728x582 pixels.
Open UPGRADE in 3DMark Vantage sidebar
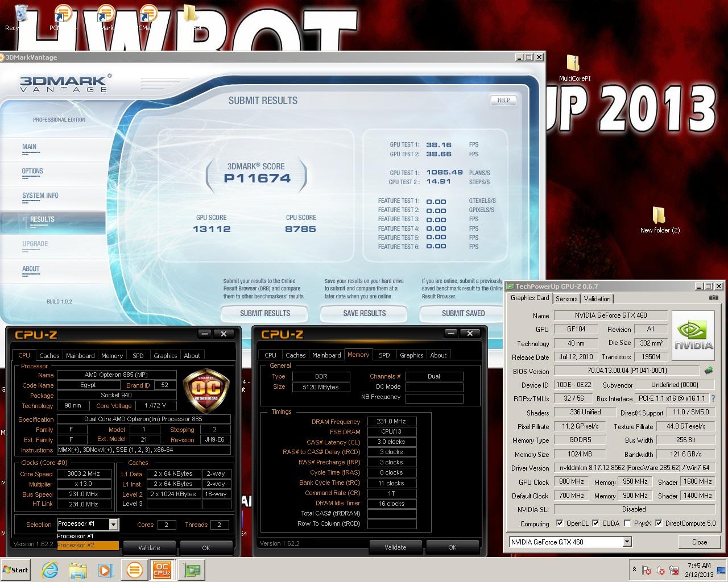(x=35, y=244)
